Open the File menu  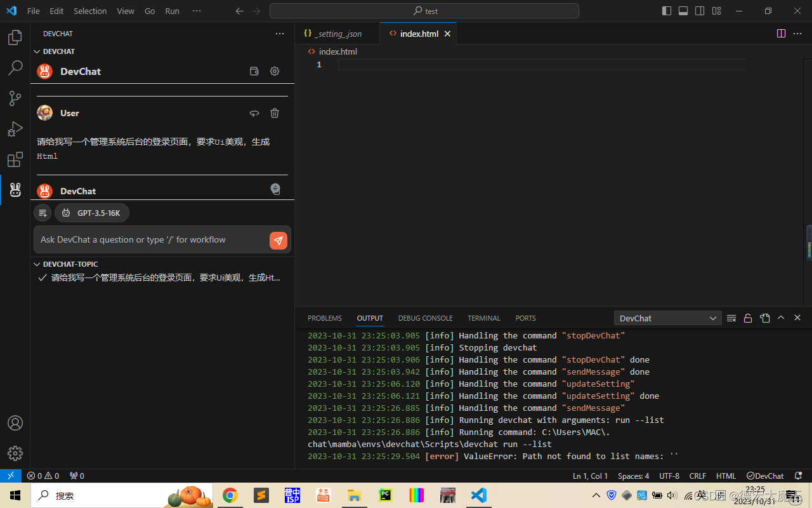click(34, 11)
